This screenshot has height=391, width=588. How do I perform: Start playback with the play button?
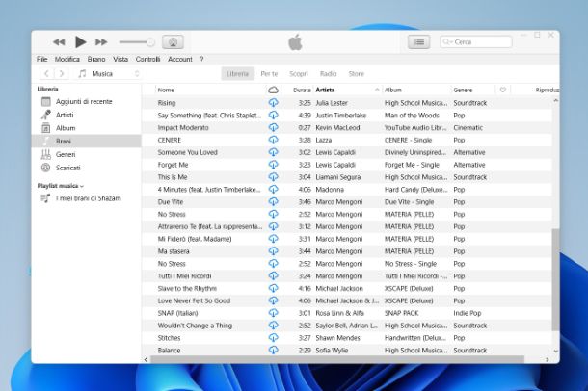80,42
